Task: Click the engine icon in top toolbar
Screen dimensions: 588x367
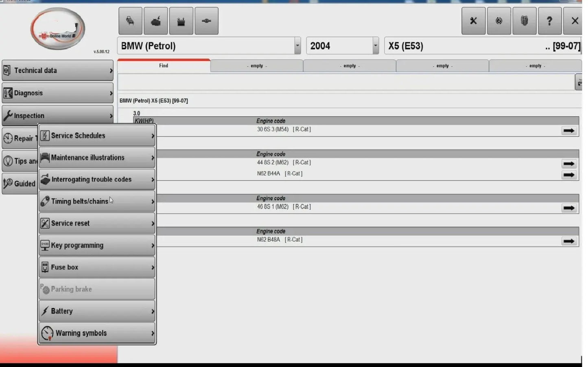Action: click(155, 21)
